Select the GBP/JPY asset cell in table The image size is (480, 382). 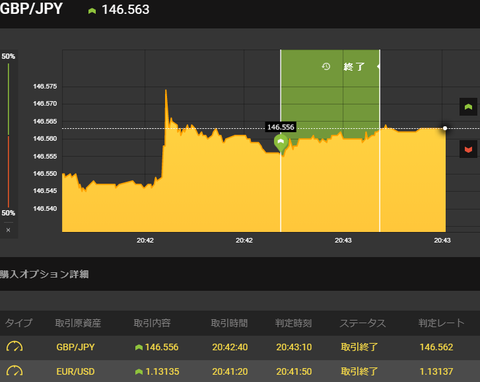pyautogui.click(x=76, y=347)
